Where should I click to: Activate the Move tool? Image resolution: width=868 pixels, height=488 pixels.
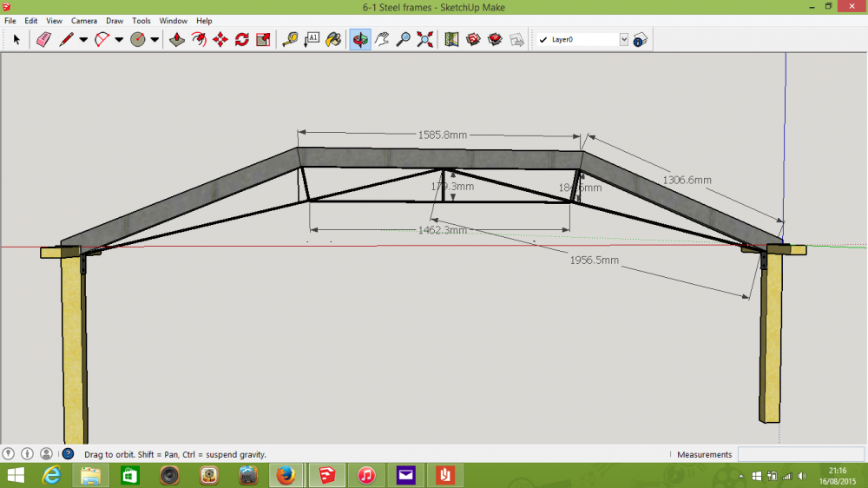point(220,39)
